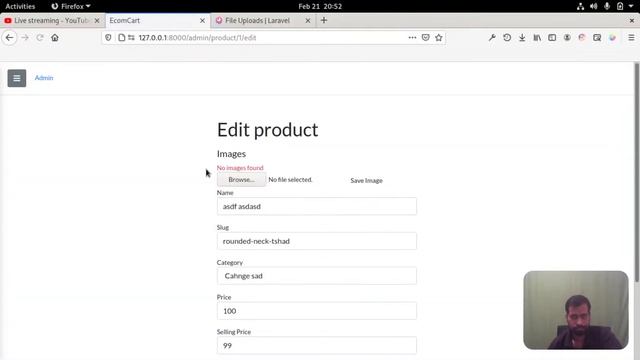Screen dimensions: 640x360
Task: Open a new tab with plus icon
Action: pyautogui.click(x=324, y=20)
